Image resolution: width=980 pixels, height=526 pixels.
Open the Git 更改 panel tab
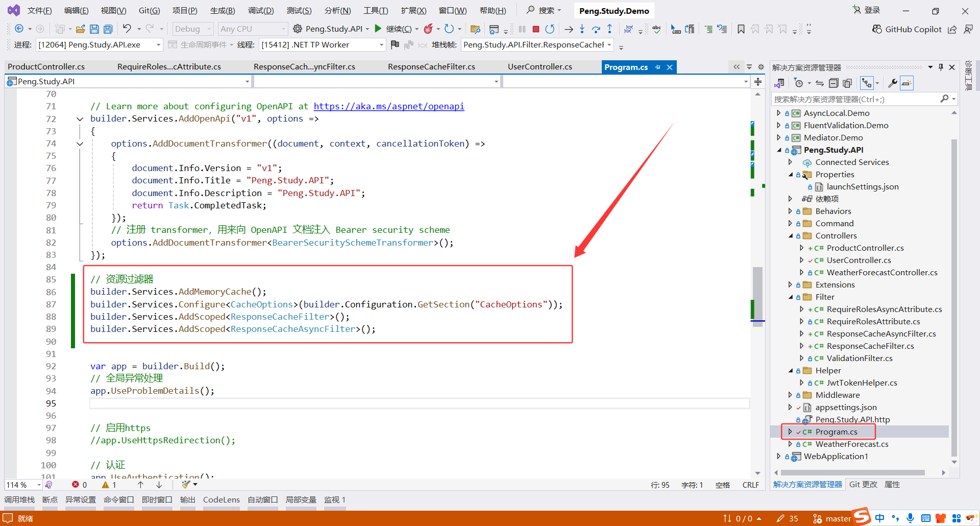pos(863,485)
